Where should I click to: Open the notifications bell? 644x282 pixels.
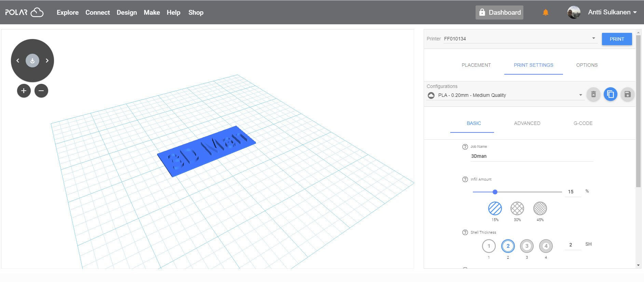click(546, 13)
